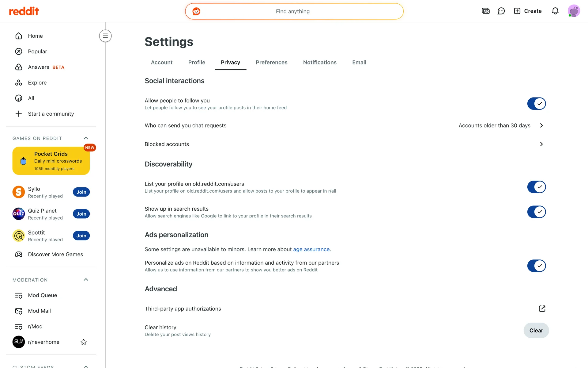
Task: Open third-party app authorizations external link icon
Action: click(x=542, y=309)
